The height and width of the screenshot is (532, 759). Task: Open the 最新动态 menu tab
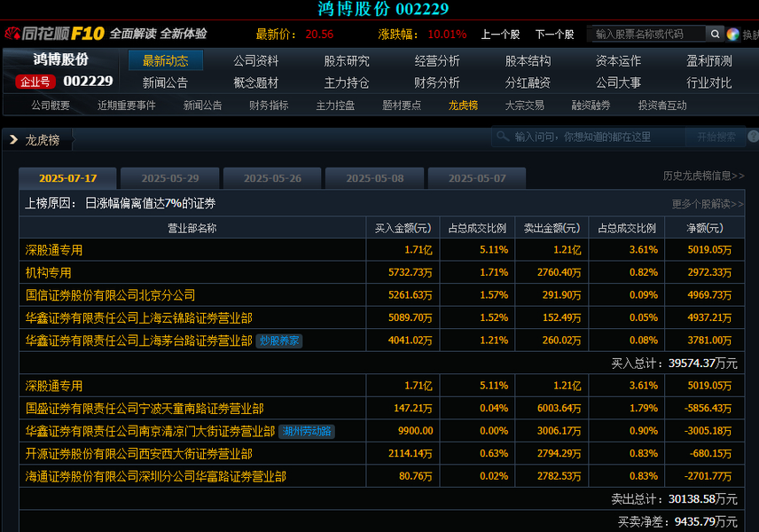pos(166,60)
